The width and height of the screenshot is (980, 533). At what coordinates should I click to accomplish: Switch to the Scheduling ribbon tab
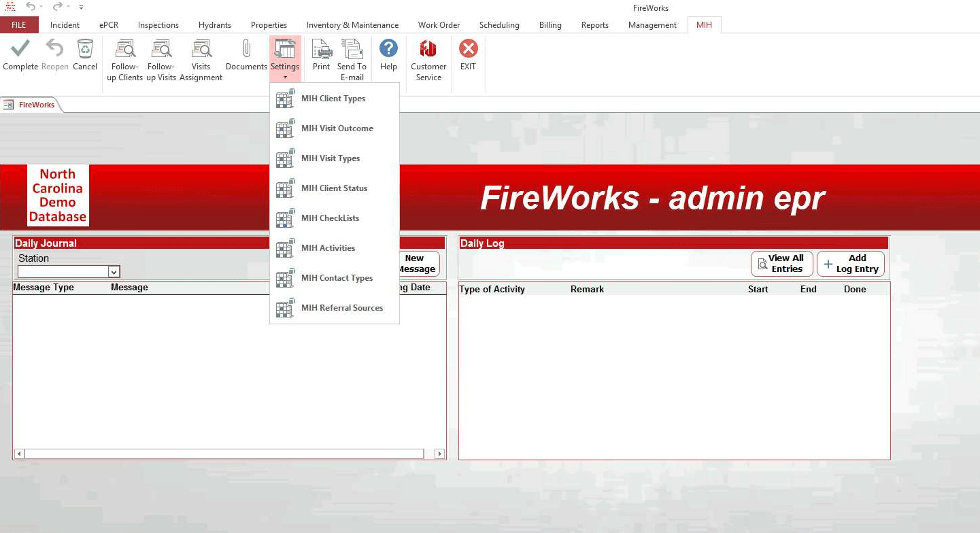(499, 25)
